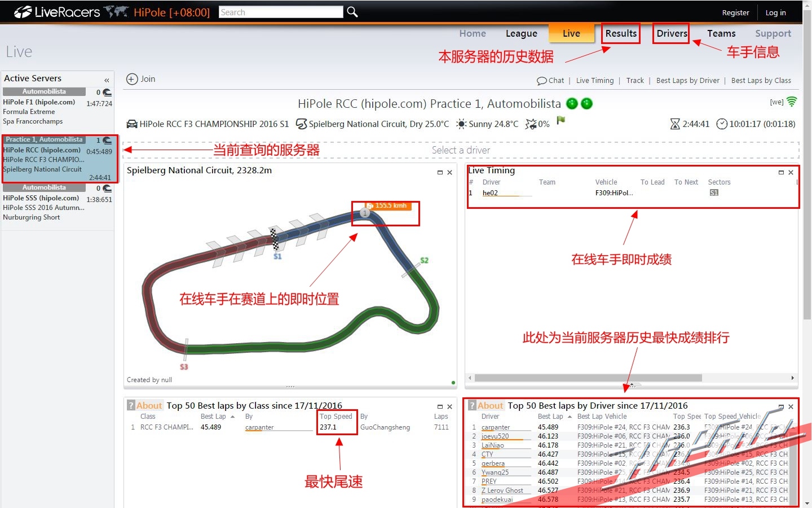Select HiPole F1 (hipole.com) server
The image size is (812, 508).
click(58, 107)
